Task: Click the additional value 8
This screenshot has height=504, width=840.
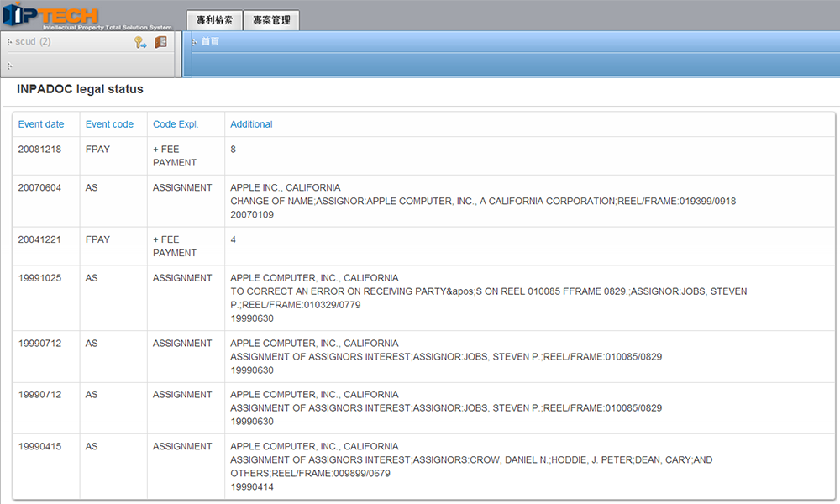Action: pyautogui.click(x=233, y=150)
